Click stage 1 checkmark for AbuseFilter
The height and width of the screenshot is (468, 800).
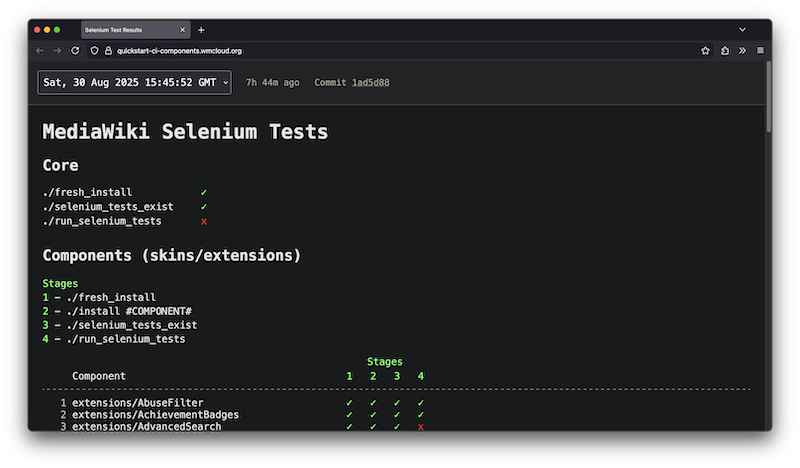coord(349,403)
